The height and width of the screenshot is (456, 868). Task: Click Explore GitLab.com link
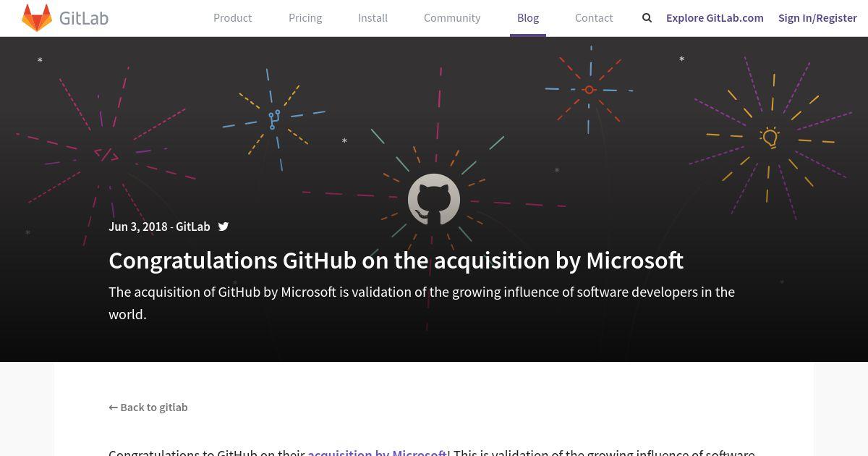715,17
